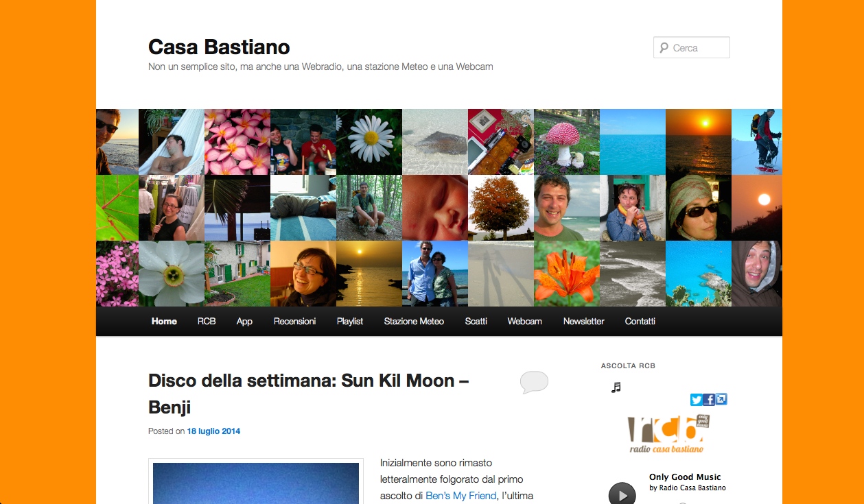Click the Casa Bastiano site title
Screen dimensions: 864x504
[219, 47]
